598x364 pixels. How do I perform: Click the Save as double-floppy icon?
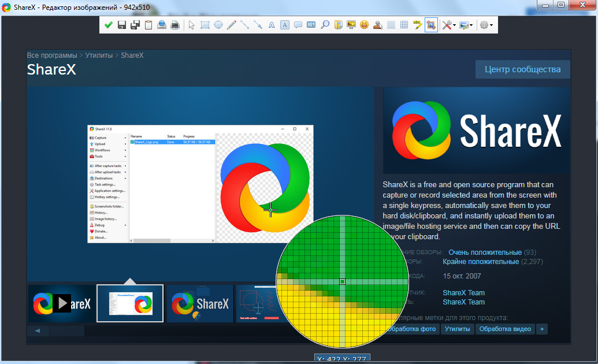click(x=135, y=25)
